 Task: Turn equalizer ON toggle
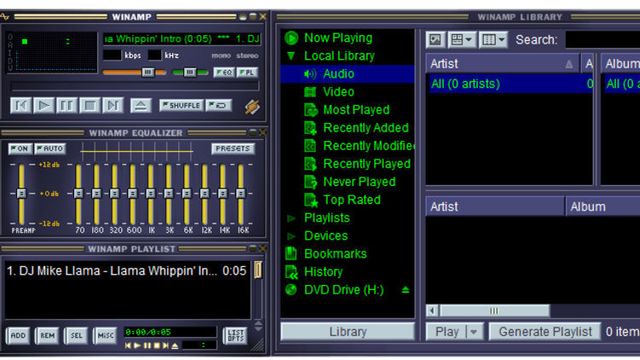pyautogui.click(x=20, y=149)
